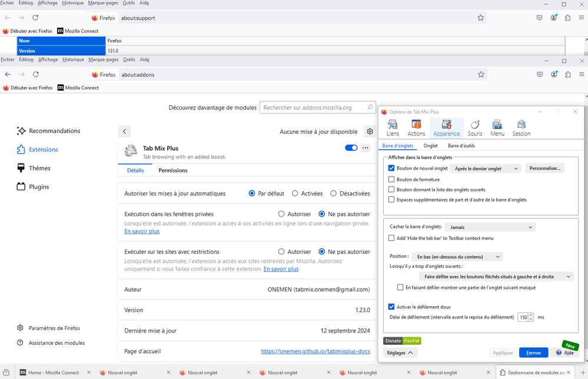Open the Liens panel in Tab Mix Plus options
588x379 pixels.
393,128
